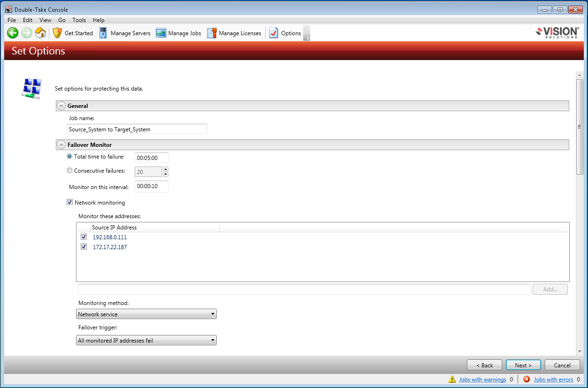Click the Next button
The image size is (588, 388).
(523, 365)
